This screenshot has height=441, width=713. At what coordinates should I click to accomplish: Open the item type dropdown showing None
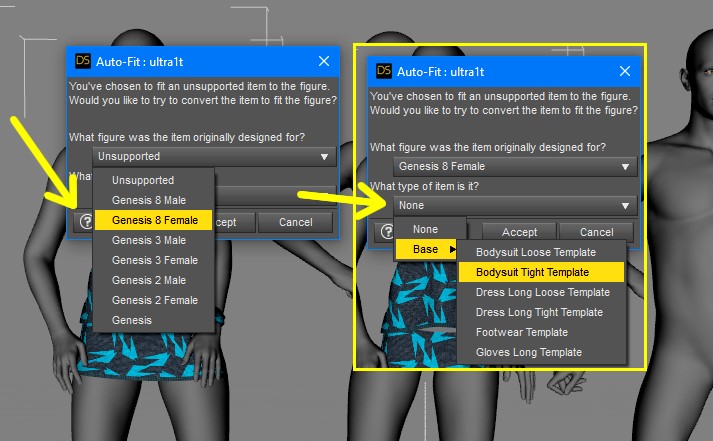pos(515,205)
